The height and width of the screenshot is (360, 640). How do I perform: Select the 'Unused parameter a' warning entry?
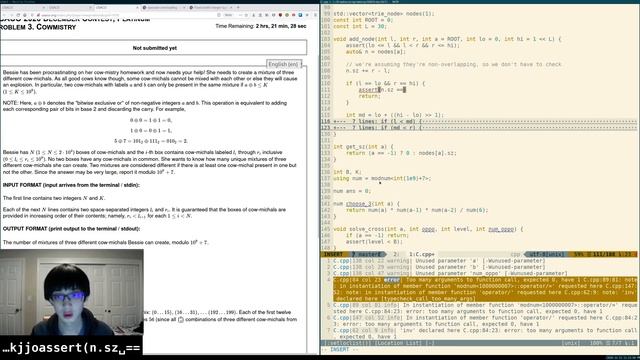tap(439, 260)
